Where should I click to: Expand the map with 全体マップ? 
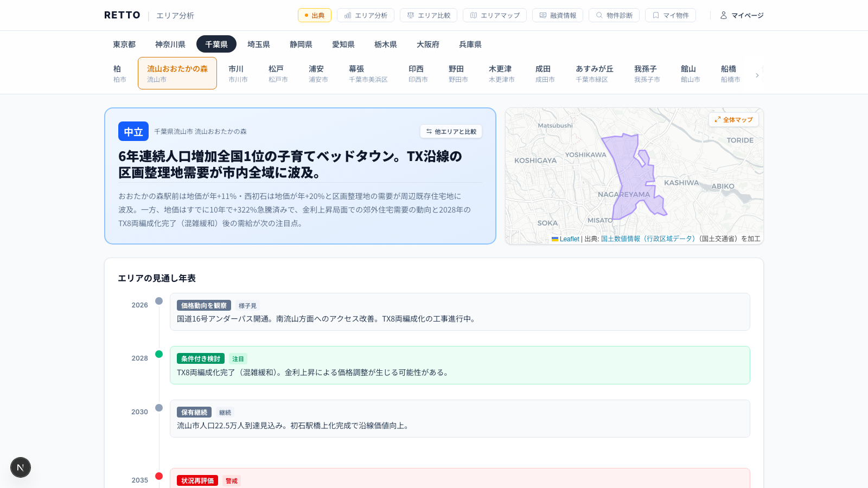tap(733, 119)
